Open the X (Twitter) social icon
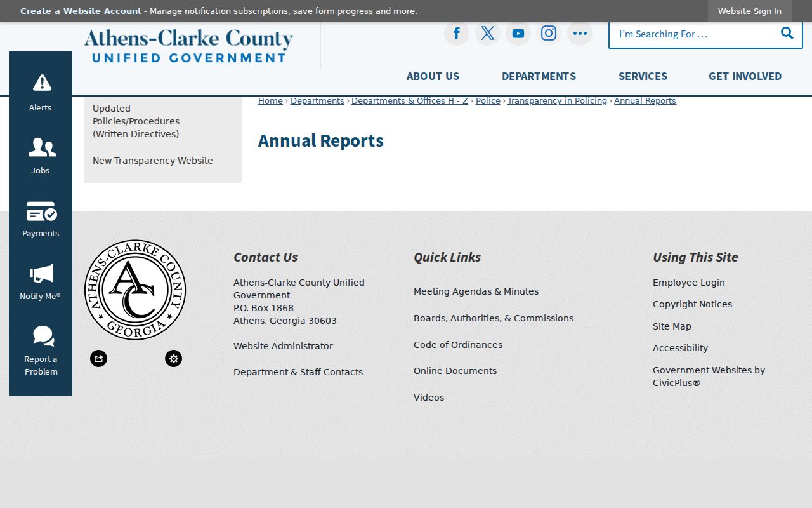 487,34
